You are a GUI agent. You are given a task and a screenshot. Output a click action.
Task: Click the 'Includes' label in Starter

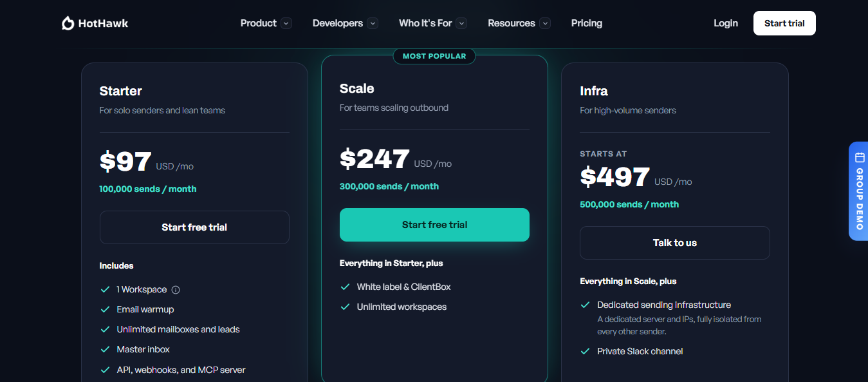coord(116,265)
